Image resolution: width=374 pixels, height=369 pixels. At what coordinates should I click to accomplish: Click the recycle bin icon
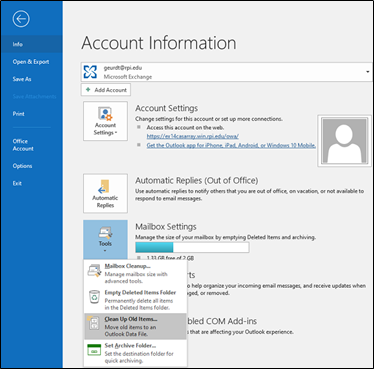(x=94, y=297)
